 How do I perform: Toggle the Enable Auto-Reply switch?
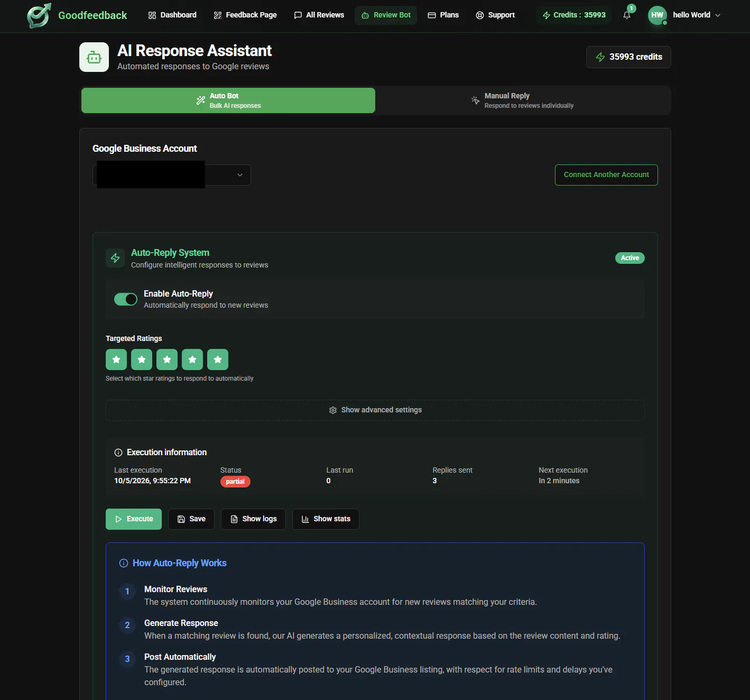pyautogui.click(x=126, y=299)
